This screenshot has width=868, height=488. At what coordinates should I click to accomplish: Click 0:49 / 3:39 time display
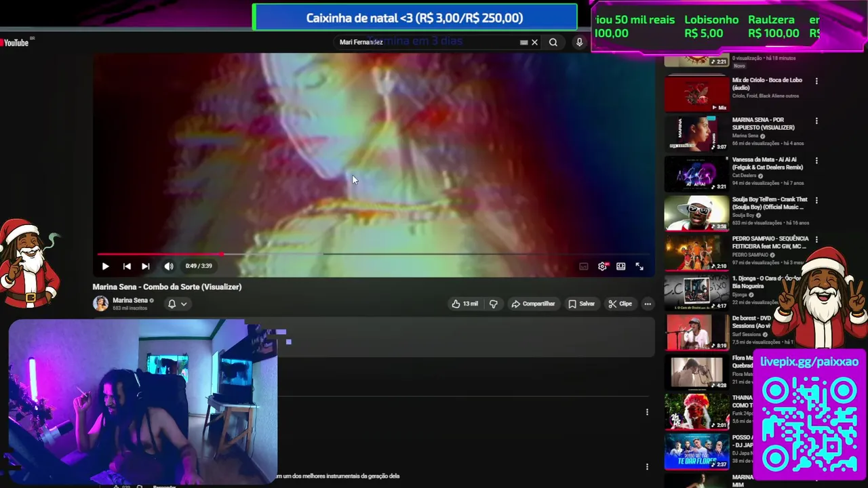pyautogui.click(x=199, y=266)
